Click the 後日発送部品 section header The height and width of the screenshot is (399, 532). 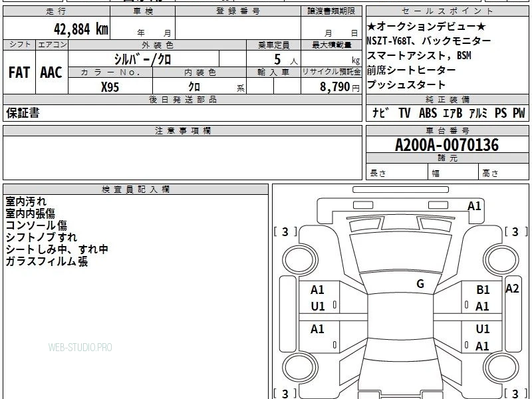(182, 99)
